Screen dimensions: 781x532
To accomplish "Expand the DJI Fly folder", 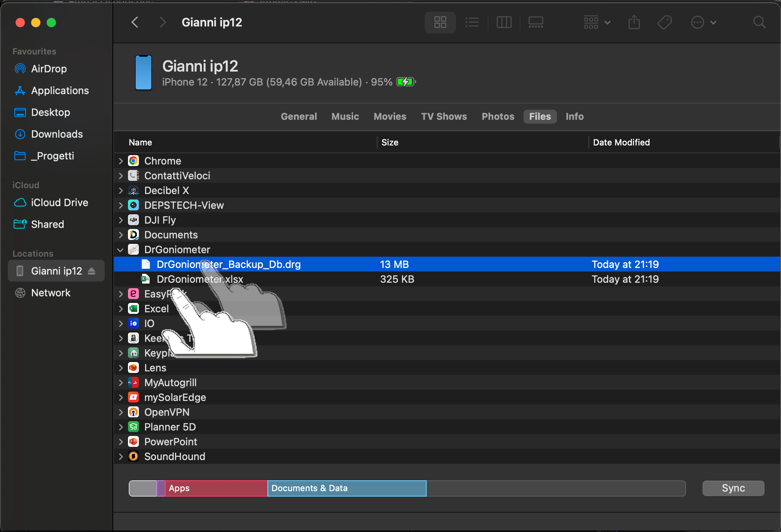I will (121, 220).
